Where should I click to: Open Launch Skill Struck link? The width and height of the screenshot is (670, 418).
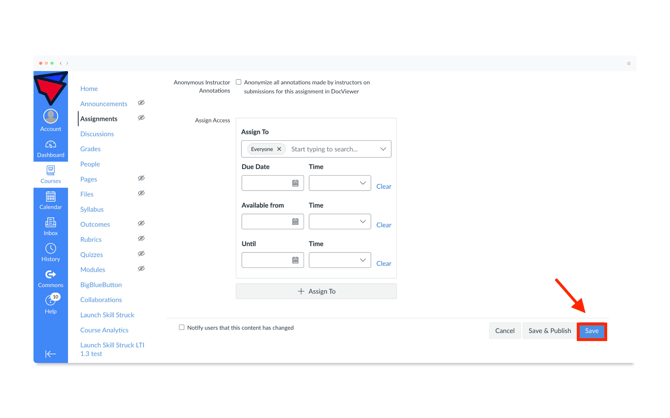107,315
